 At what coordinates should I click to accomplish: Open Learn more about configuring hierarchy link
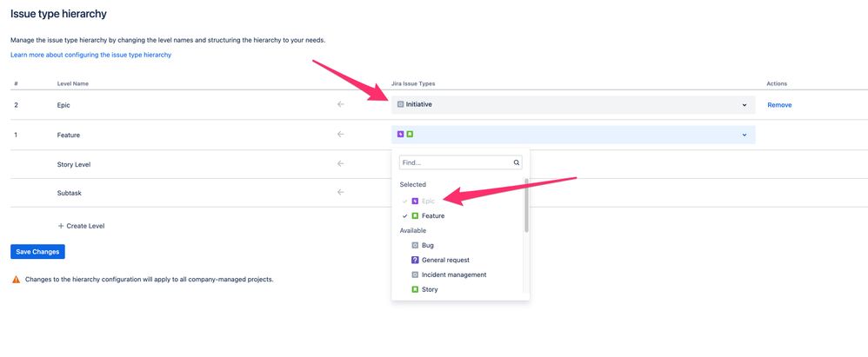[90, 55]
